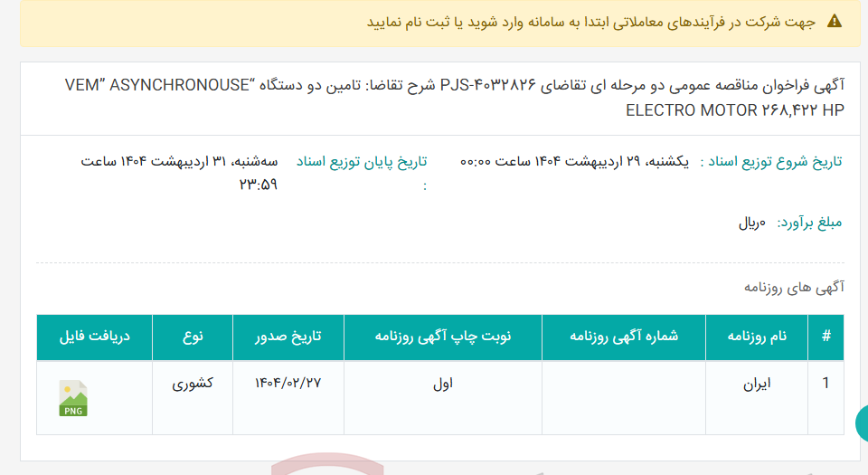The height and width of the screenshot is (475, 868).
Task: Click the '#' column header
Action: [826, 337]
